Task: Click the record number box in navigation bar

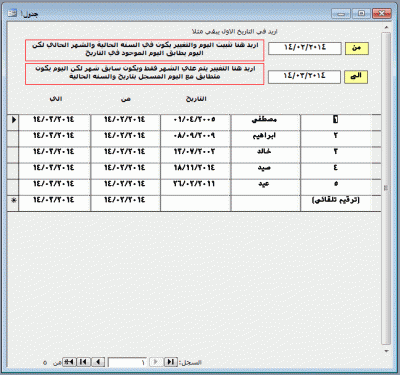Action: click(127, 362)
